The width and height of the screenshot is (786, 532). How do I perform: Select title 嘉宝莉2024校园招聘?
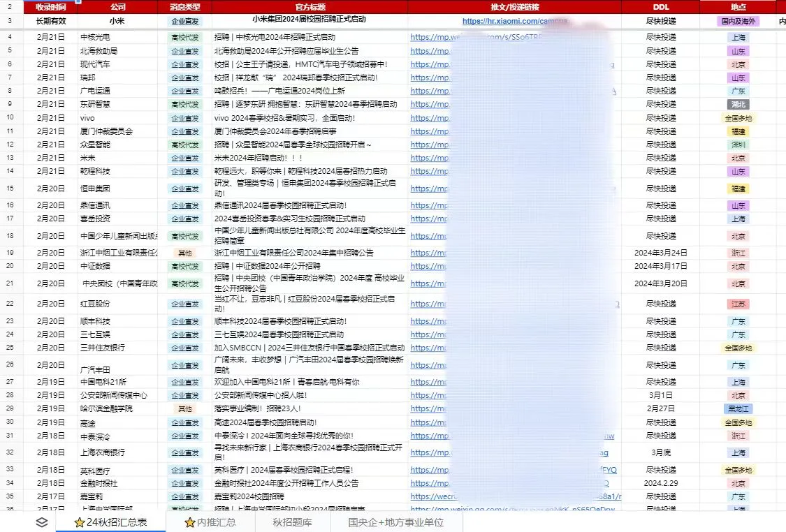point(249,496)
